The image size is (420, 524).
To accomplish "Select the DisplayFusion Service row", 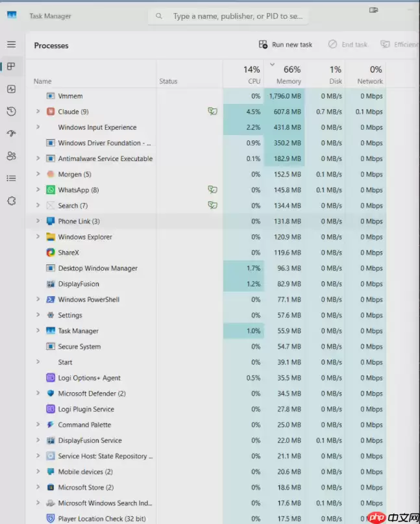I will coord(206,440).
